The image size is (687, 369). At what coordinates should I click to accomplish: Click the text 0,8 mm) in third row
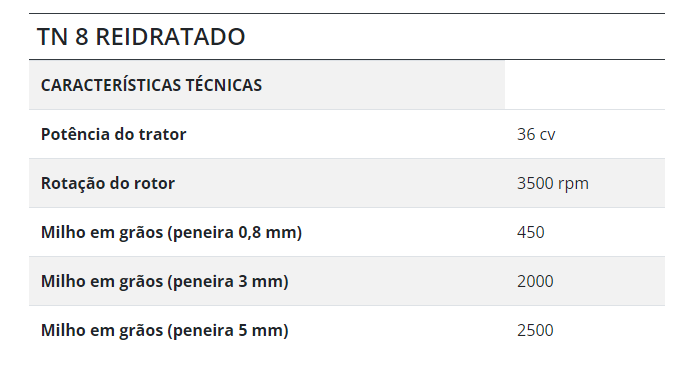click(270, 232)
